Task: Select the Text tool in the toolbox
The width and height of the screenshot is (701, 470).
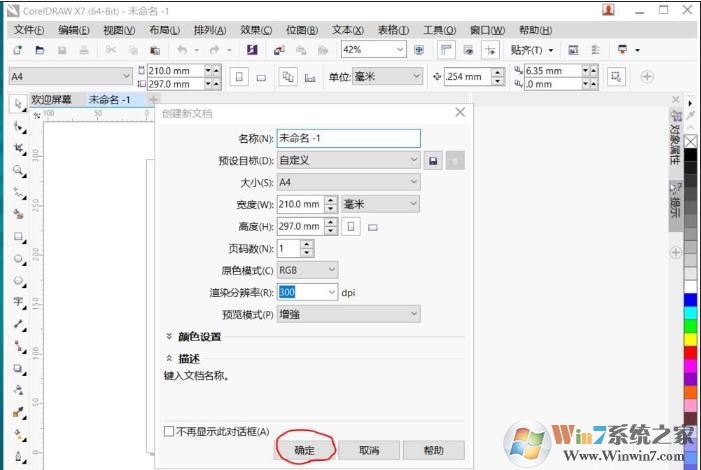Action: tap(19, 301)
